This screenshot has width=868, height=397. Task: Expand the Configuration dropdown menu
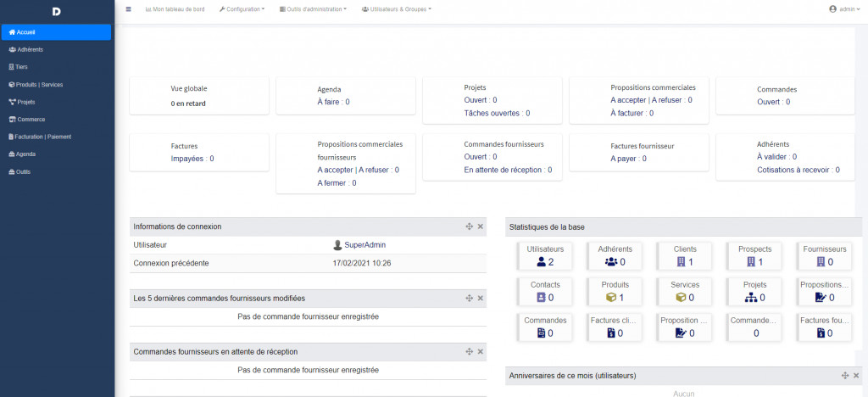pyautogui.click(x=242, y=9)
